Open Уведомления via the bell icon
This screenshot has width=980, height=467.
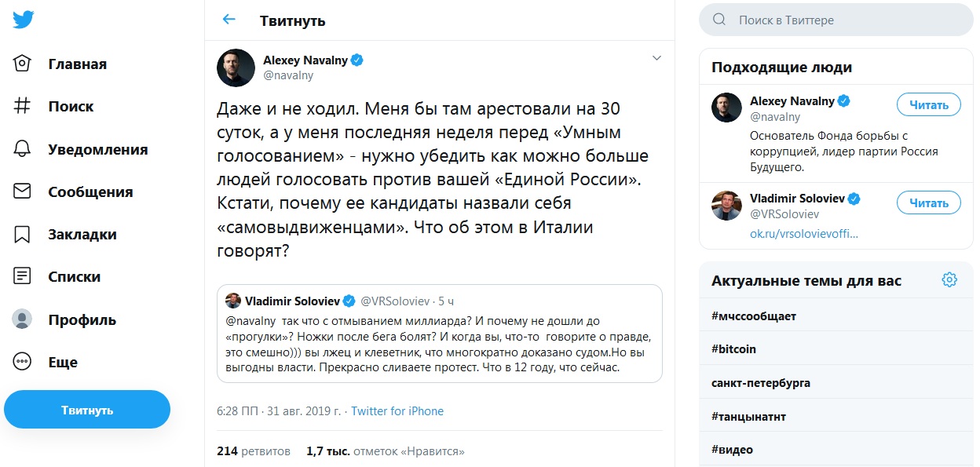pos(23,149)
